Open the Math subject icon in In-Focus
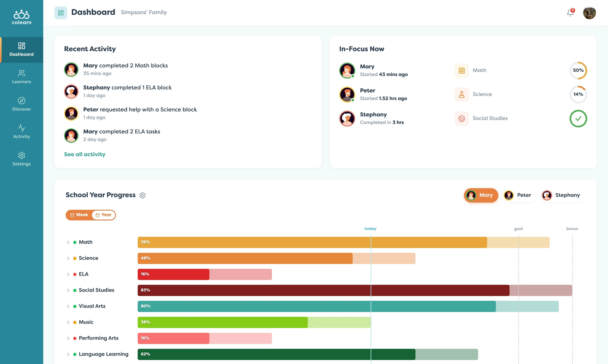Image resolution: width=608 pixels, height=364 pixels. [x=461, y=71]
